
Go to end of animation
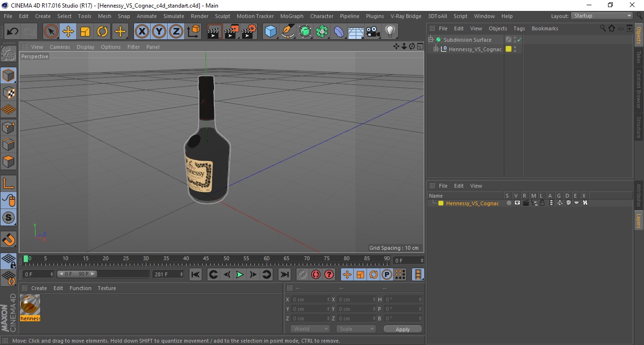tap(284, 274)
